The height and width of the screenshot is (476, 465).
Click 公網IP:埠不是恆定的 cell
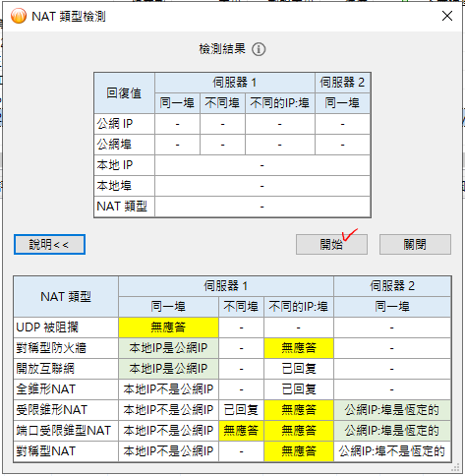392,451
